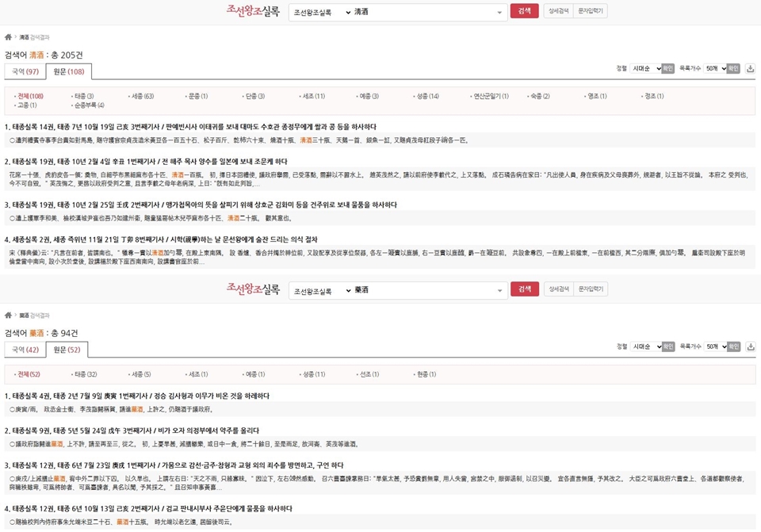Viewport: 761px width, 532px height.
Task: Expand the 50개 list count dropdown for 藥酒
Action: [713, 346]
